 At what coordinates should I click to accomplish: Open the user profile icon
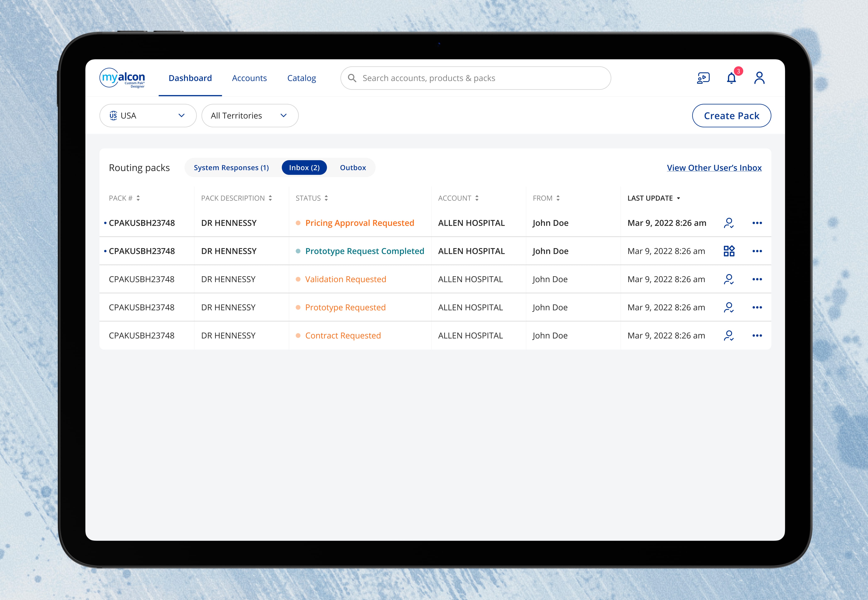[x=759, y=78]
